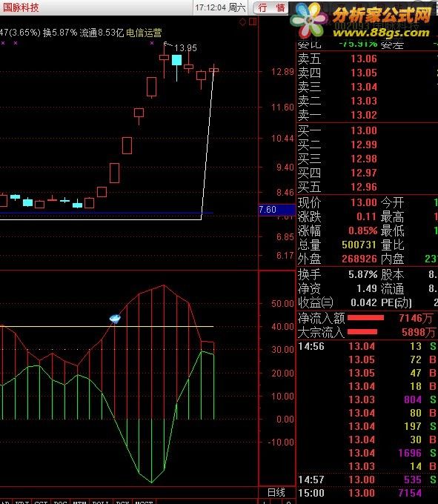
Task: Click the 涨跌 change value 0.11
Action: (366, 216)
